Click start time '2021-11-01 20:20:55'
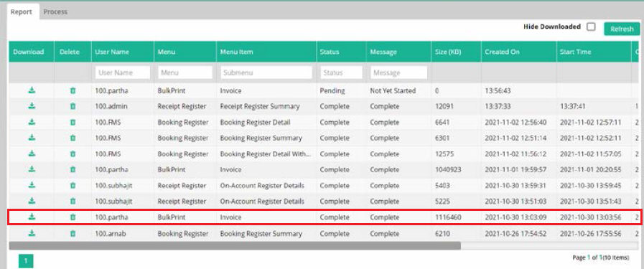The width and height of the screenshot is (644, 269). pyautogui.click(x=591, y=170)
